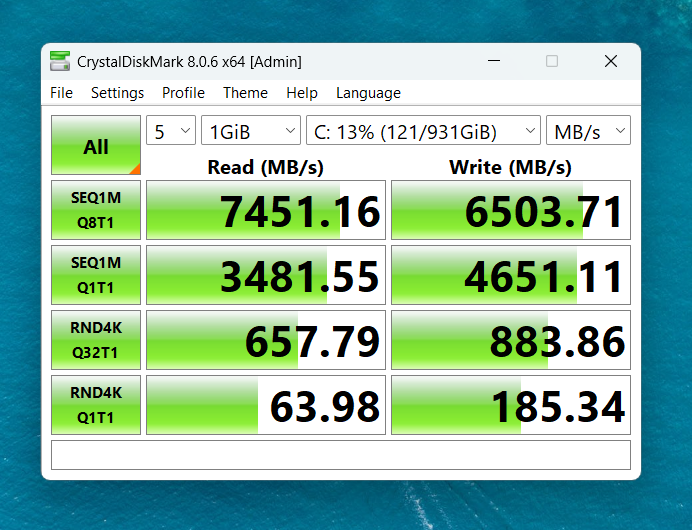The image size is (692, 530).
Task: Click the empty comment field at bottom
Action: [x=341, y=455]
